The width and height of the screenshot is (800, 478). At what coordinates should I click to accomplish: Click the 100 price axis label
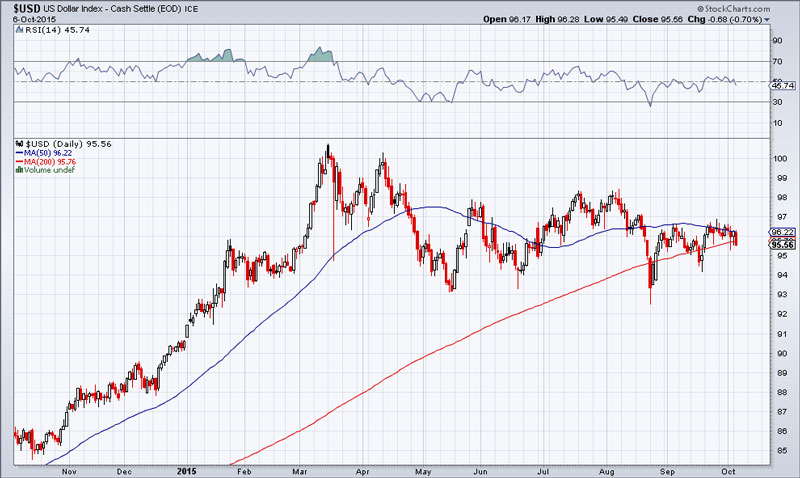(780, 159)
